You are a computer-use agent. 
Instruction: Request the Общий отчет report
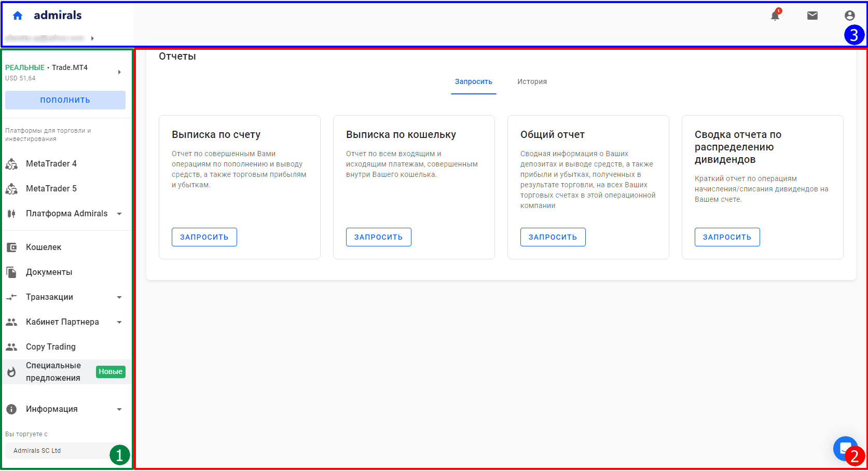(x=553, y=237)
